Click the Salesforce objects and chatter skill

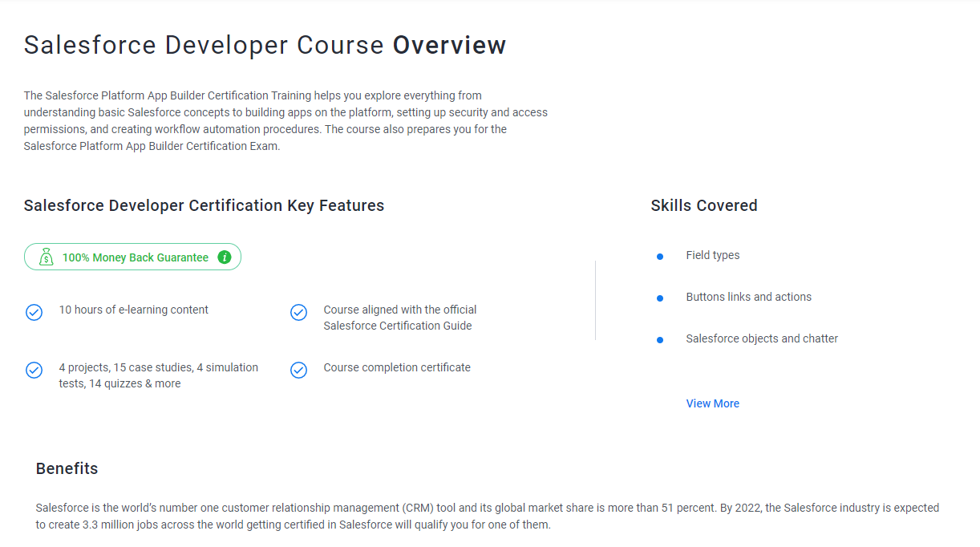(x=762, y=338)
